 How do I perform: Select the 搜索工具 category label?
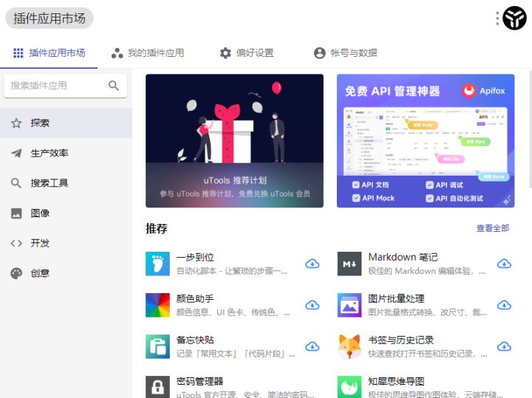click(x=50, y=183)
